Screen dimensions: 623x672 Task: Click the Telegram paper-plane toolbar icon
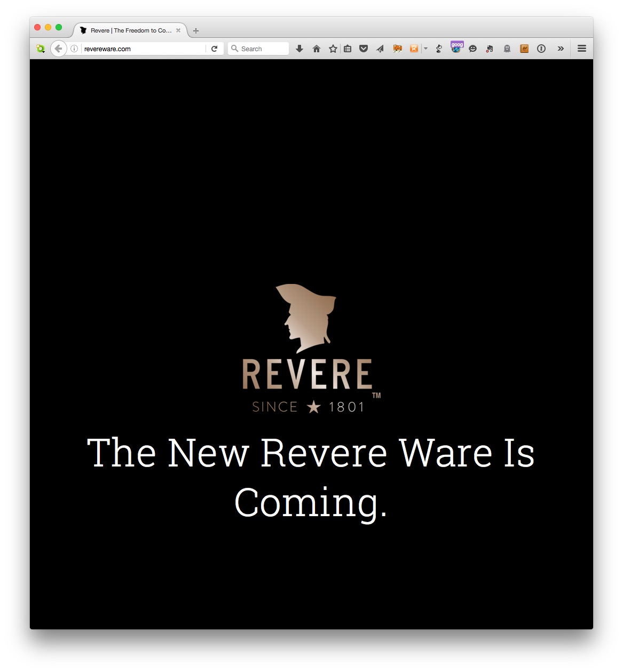tap(380, 49)
